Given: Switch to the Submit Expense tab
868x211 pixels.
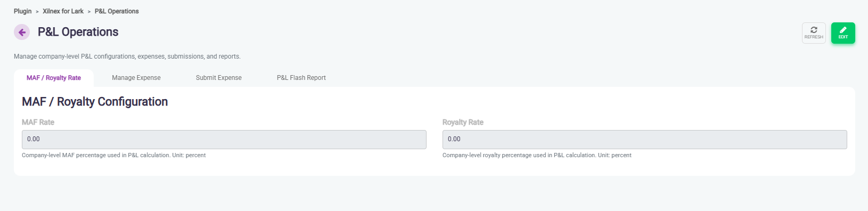Looking at the screenshot, I should tap(219, 78).
